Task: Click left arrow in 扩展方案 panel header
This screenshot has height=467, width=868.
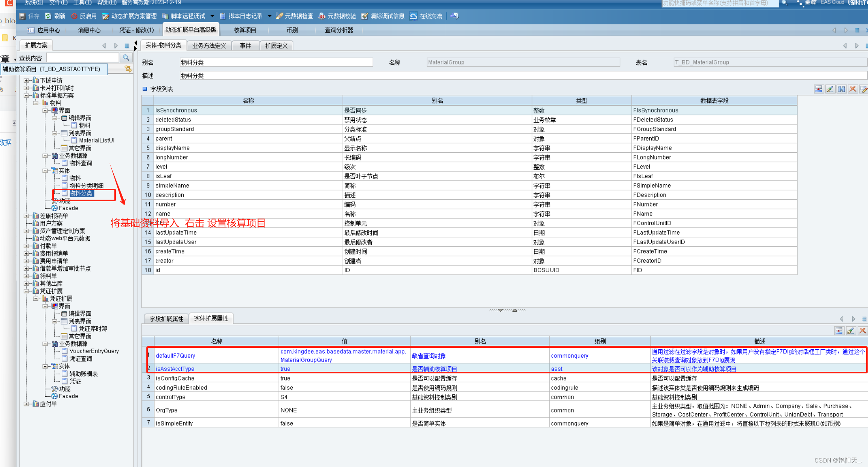Action: click(x=104, y=46)
